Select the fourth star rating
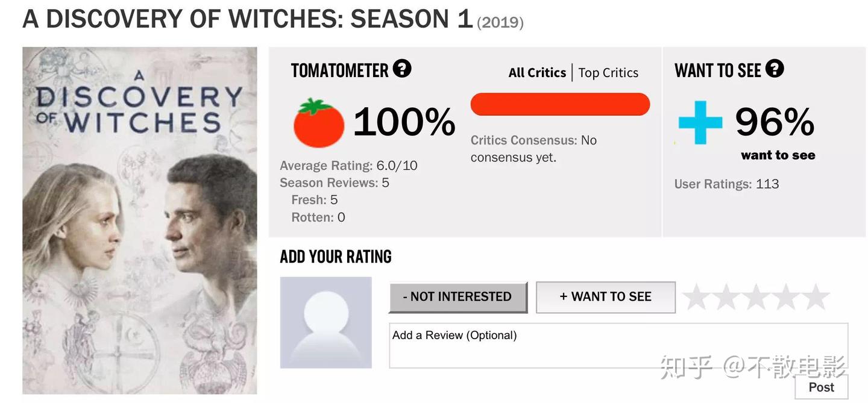Screen dimensions: 868x403 tap(787, 297)
